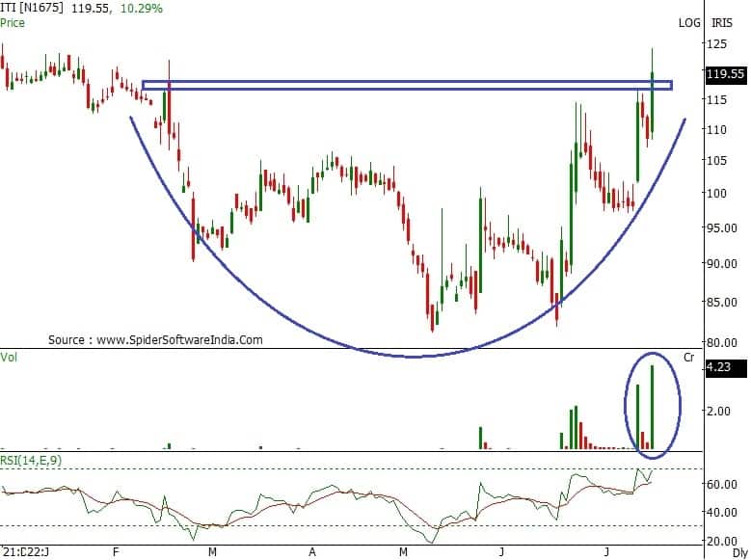Toggle the LOG scale label

tap(689, 22)
